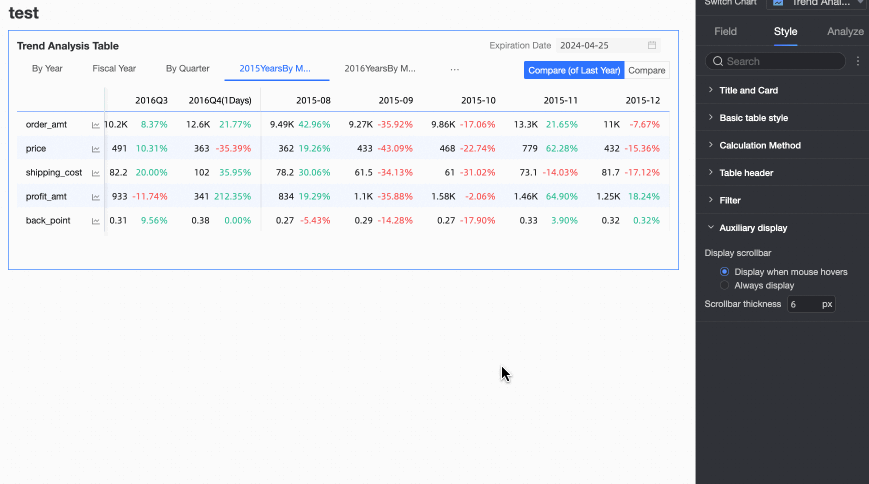Open the Switch Chart dropdown
The image size is (869, 484).
click(817, 3)
